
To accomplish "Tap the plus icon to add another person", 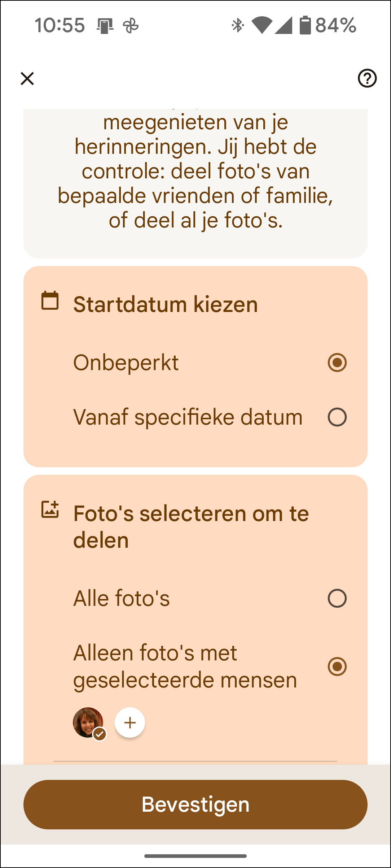I will click(130, 722).
